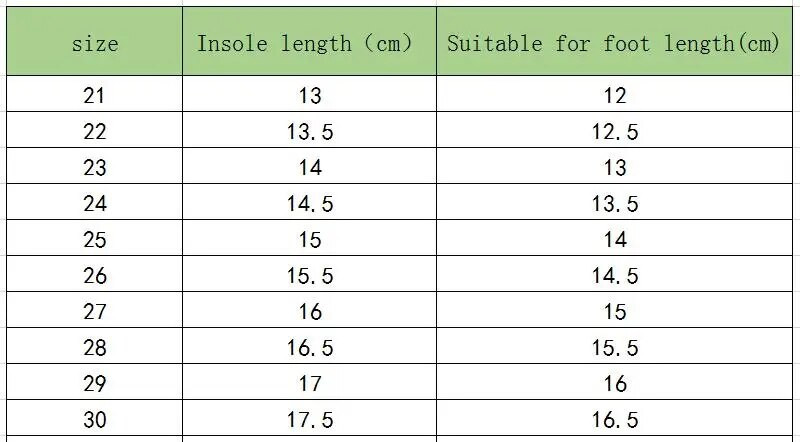The width and height of the screenshot is (800, 442).
Task: Click the 'size' column header
Action: [95, 44]
